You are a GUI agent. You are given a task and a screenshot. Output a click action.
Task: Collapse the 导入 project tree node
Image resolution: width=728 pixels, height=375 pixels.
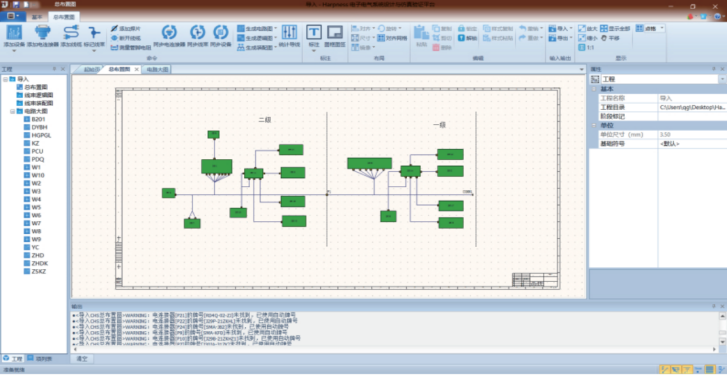(x=5, y=79)
